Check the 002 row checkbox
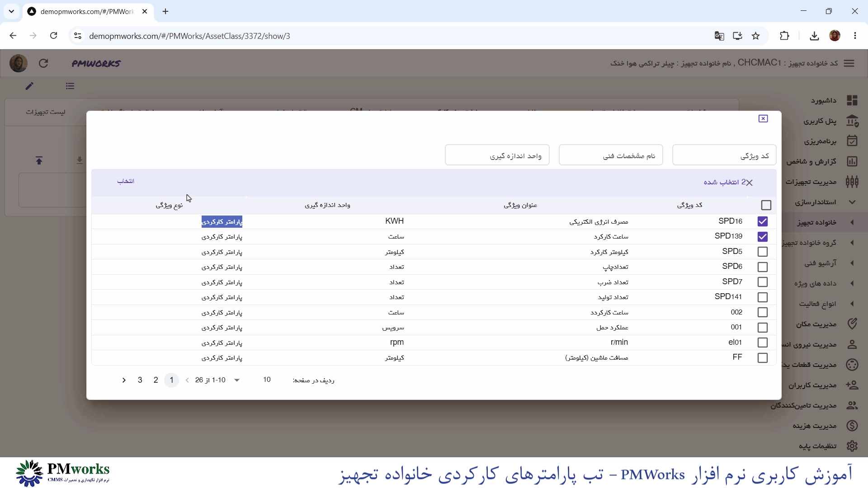 coord(763,312)
